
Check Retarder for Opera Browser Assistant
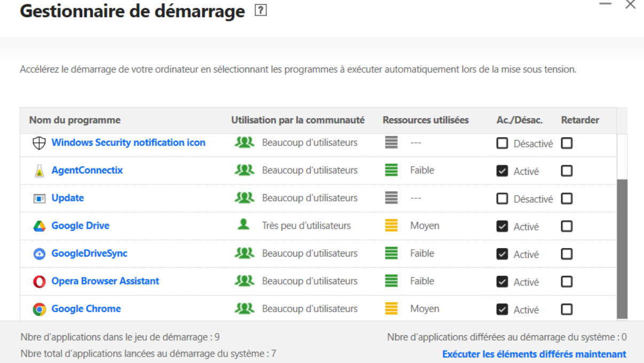coord(567,282)
